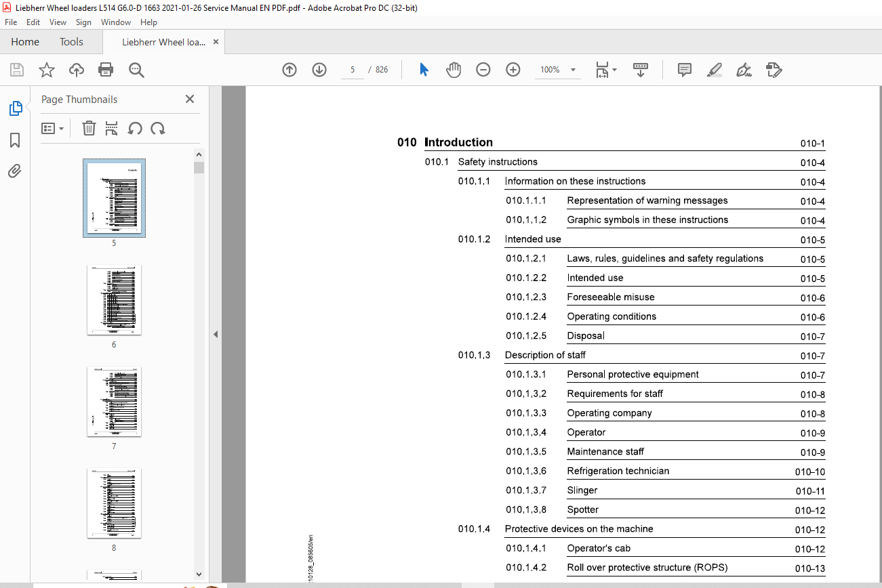Click Description of staff entry

pyautogui.click(x=545, y=355)
